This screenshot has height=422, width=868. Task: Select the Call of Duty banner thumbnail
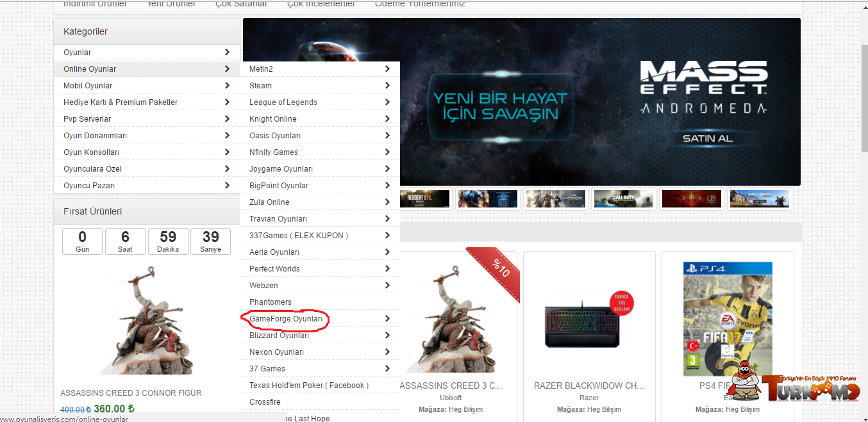tap(623, 199)
